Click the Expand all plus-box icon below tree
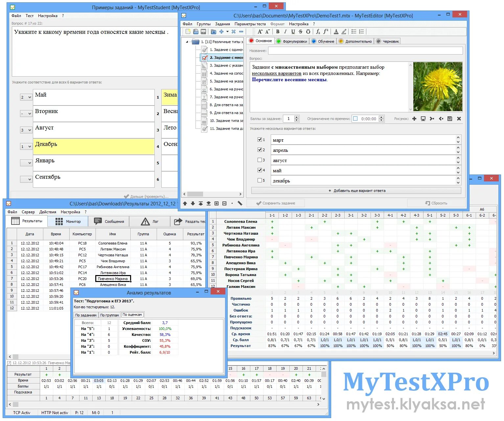Screen dimensions: 504x421 coord(217,203)
